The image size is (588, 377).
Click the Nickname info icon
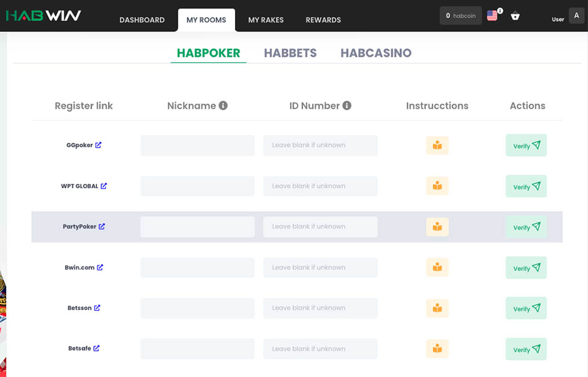[x=223, y=106]
